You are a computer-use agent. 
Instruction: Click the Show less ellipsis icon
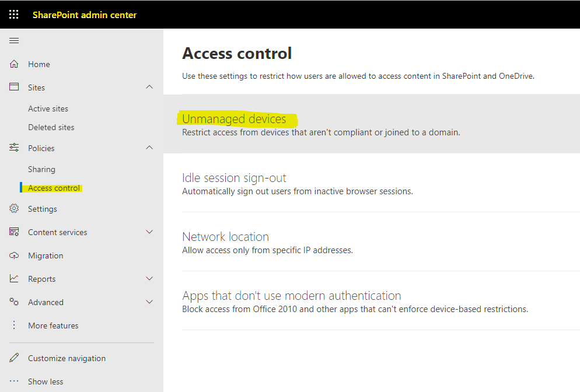pyautogui.click(x=14, y=381)
